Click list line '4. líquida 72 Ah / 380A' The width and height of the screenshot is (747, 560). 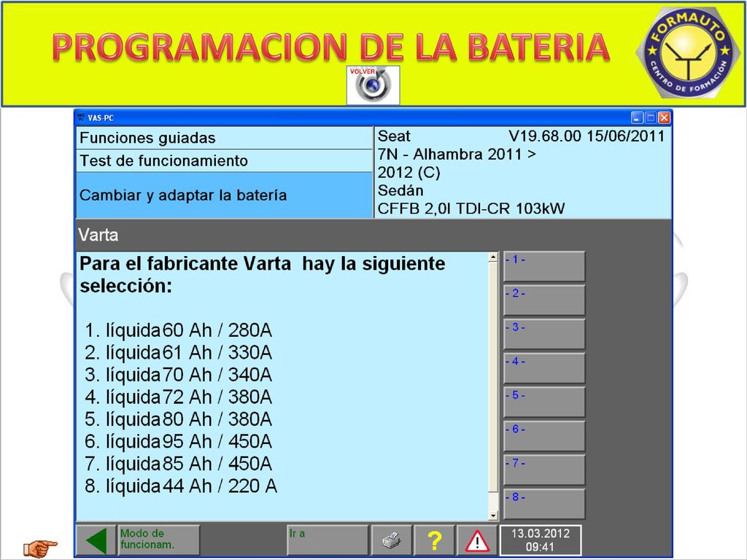coord(178,397)
